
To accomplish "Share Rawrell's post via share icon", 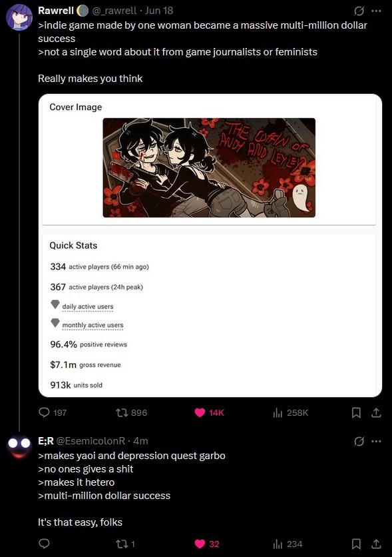I will [376, 412].
